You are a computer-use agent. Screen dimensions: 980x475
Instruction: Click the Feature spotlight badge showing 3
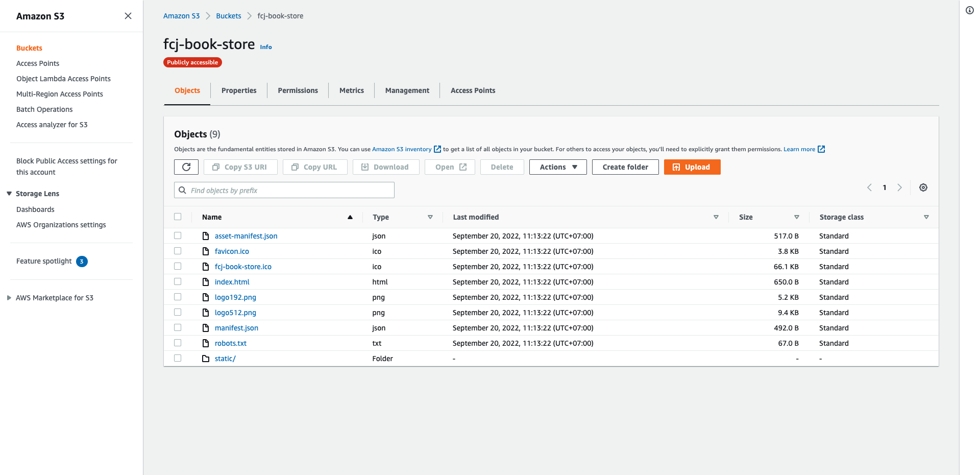click(82, 262)
